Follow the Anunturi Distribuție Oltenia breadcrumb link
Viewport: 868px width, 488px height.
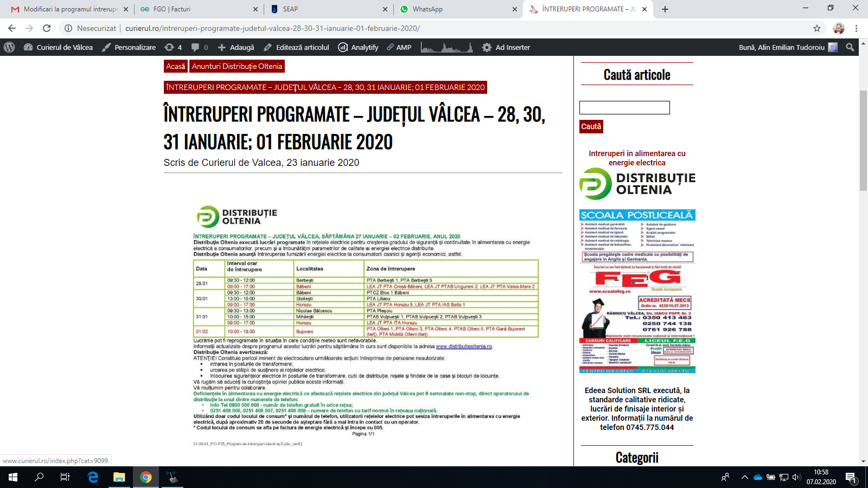point(237,66)
